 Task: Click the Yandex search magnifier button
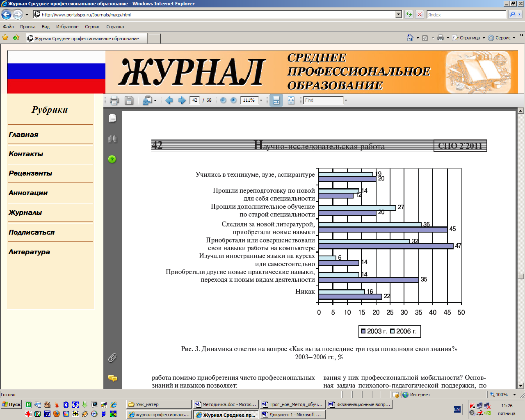(512, 14)
